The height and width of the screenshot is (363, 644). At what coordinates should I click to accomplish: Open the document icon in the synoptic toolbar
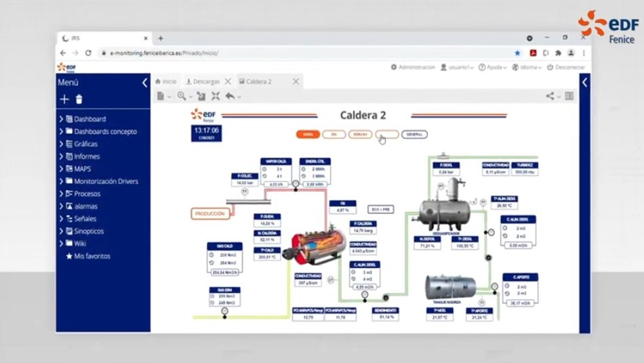161,96
